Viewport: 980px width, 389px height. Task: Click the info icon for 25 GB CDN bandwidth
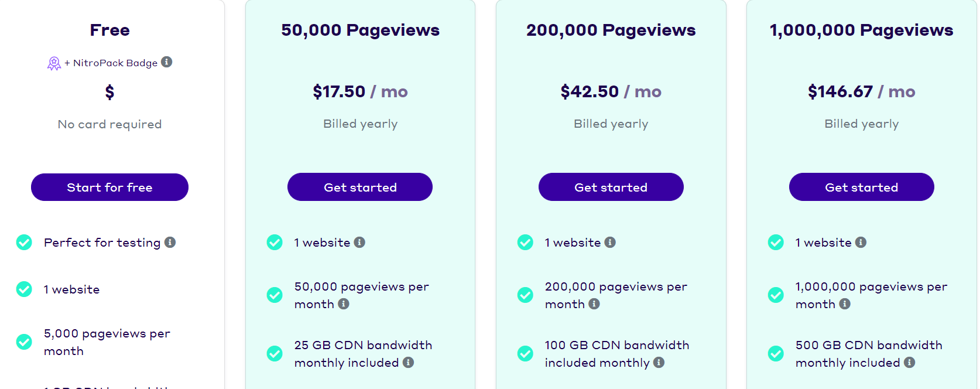click(409, 363)
